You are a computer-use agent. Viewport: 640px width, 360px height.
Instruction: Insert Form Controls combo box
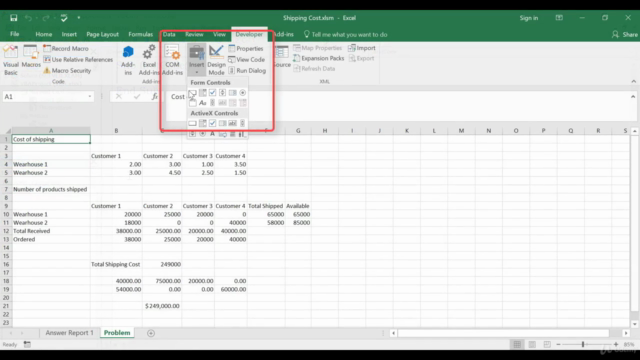202,93
